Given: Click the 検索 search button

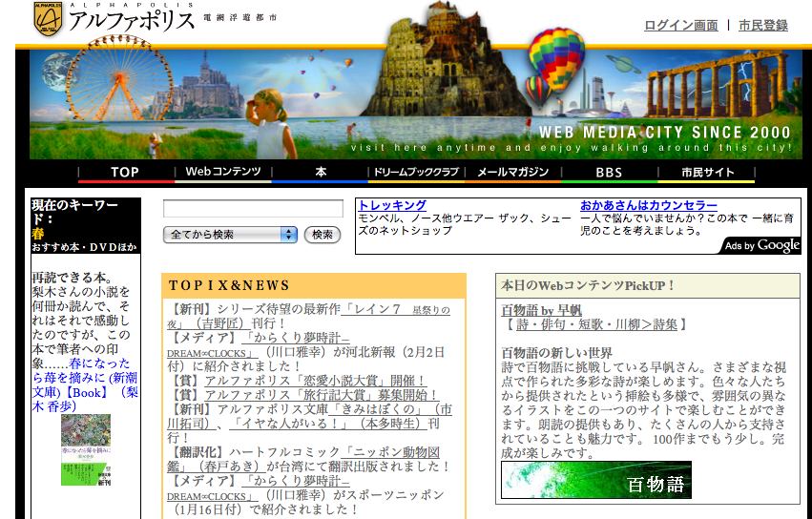Looking at the screenshot, I should (x=323, y=235).
